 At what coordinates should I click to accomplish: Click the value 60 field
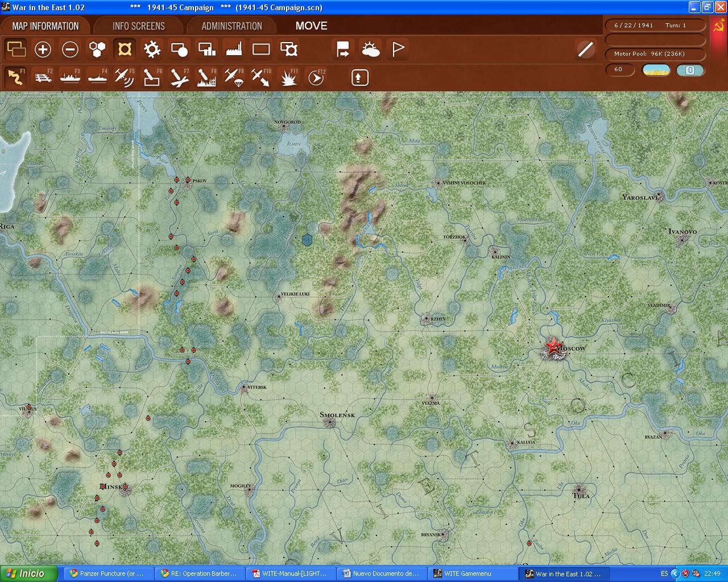click(621, 69)
